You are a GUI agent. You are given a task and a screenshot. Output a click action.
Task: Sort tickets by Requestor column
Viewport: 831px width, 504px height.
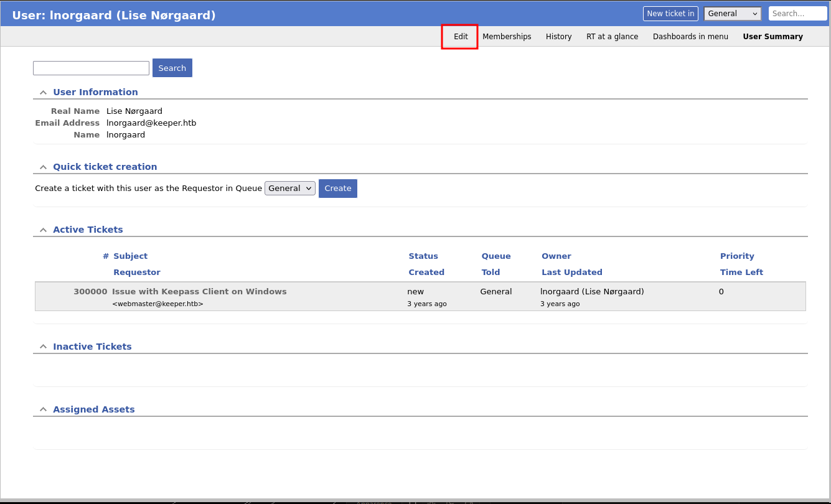coord(137,273)
